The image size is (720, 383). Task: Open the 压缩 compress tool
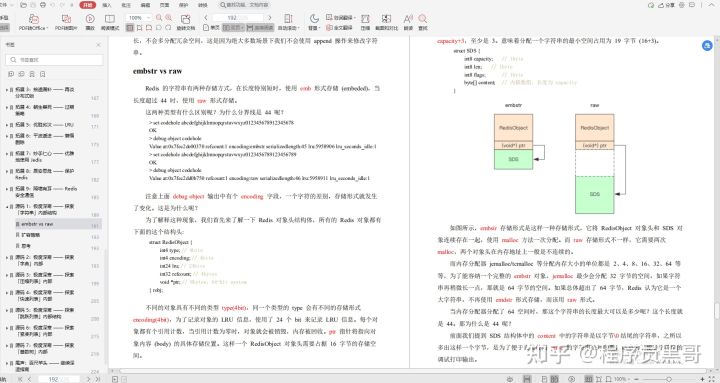click(x=365, y=22)
